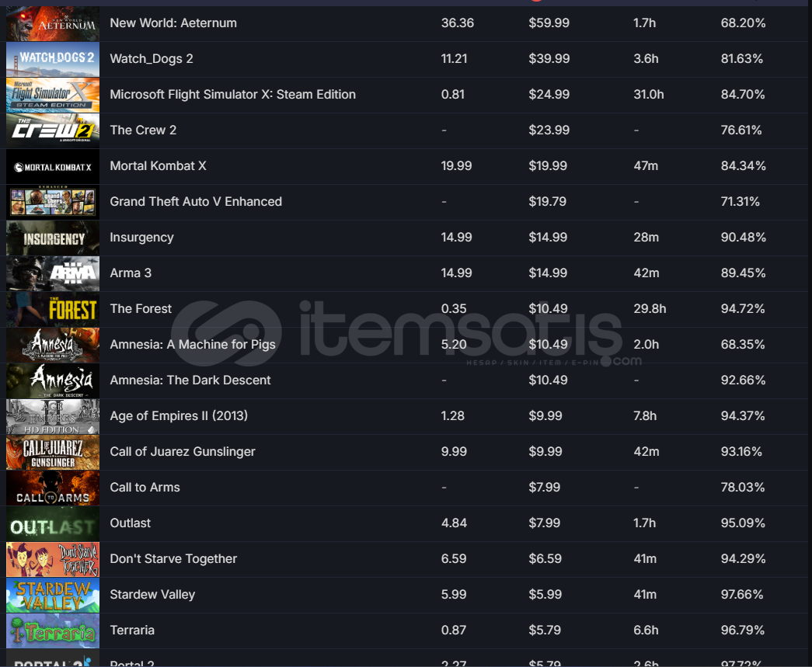Select the $39.99 price for Watch_Dogs 2
Screen dimensions: 812x667
point(549,58)
